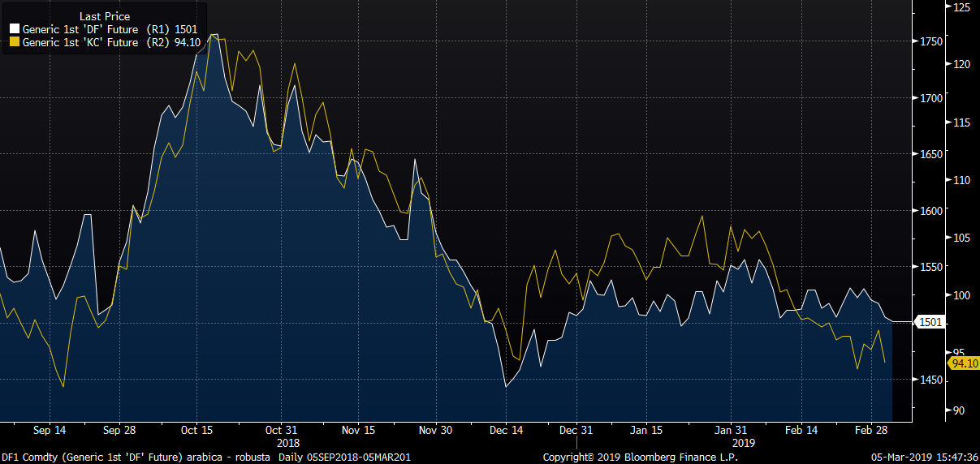Click the 'Jan 15' date axis label
The image size is (980, 464).
646,431
